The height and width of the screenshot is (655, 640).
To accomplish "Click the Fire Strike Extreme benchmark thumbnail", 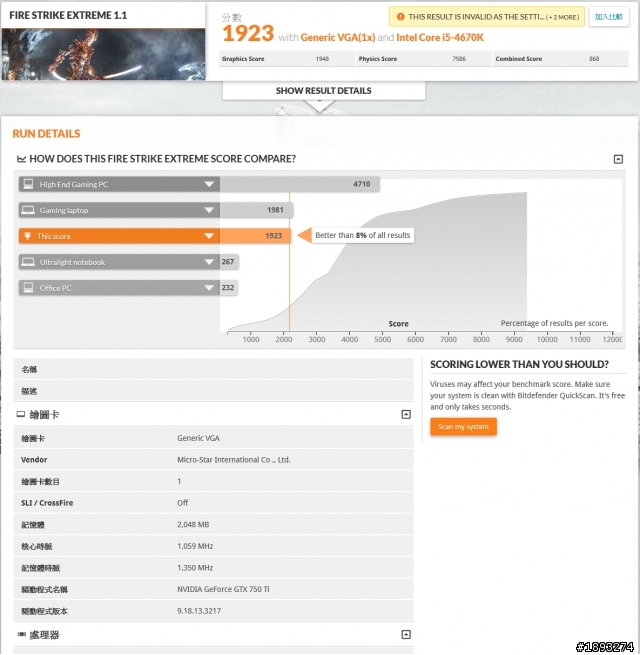I will 103,54.
